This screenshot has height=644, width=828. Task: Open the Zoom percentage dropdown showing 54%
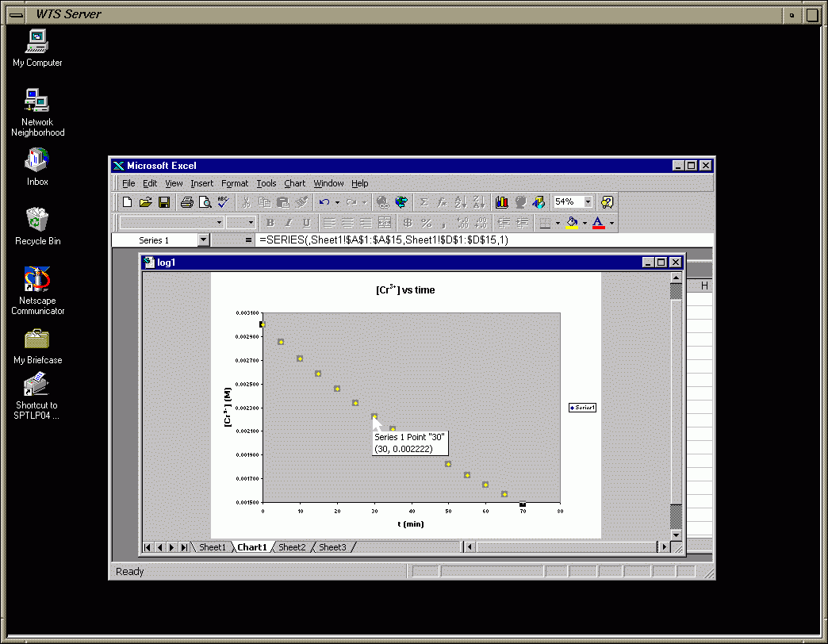click(x=588, y=202)
